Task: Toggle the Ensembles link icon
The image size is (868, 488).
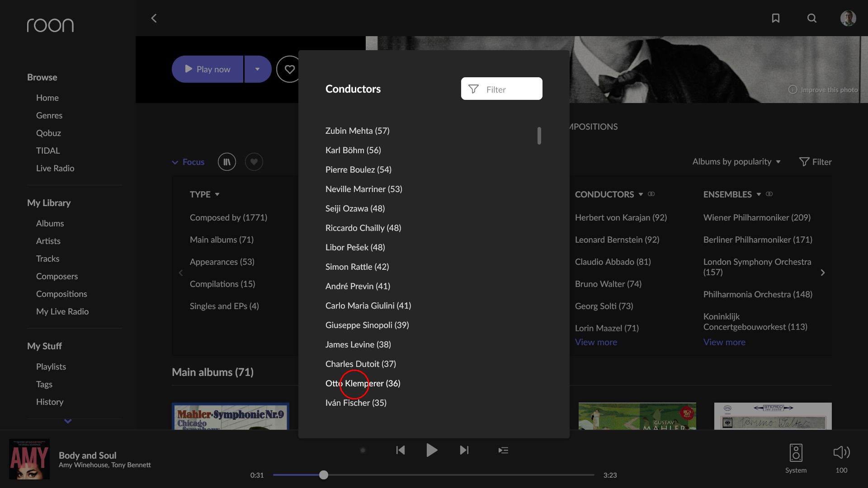Action: (769, 194)
